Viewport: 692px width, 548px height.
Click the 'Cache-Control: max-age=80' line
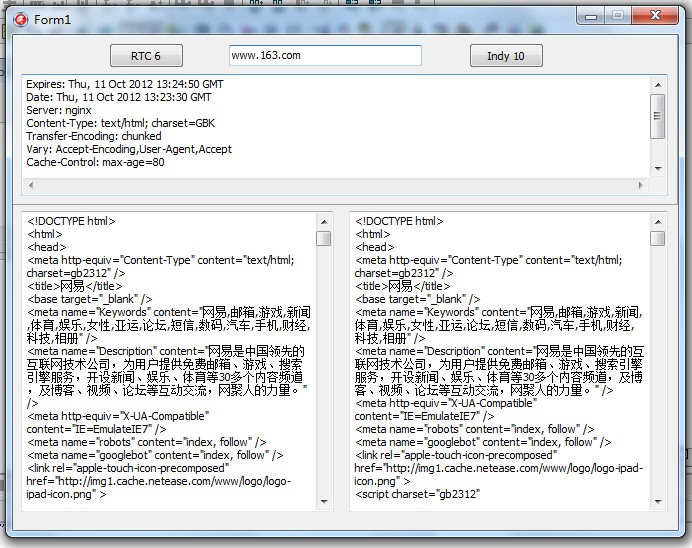(x=95, y=162)
